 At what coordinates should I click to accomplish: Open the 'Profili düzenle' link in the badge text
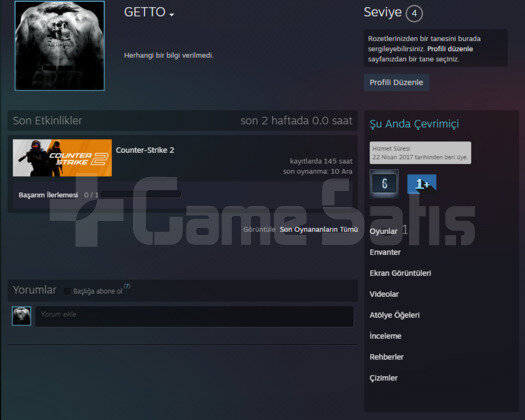[x=450, y=49]
